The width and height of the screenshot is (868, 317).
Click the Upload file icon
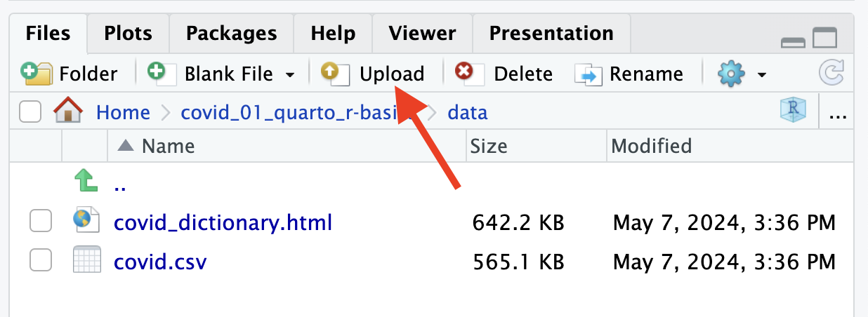click(x=334, y=74)
